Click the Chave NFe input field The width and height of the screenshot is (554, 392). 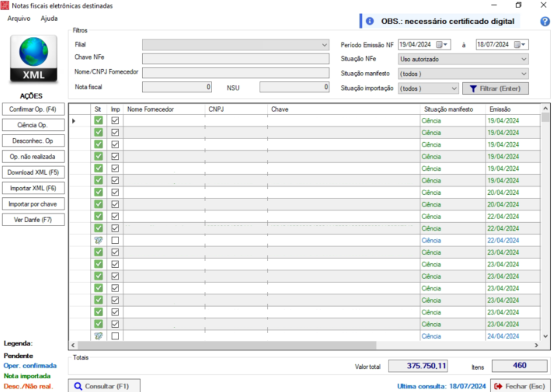pos(235,59)
